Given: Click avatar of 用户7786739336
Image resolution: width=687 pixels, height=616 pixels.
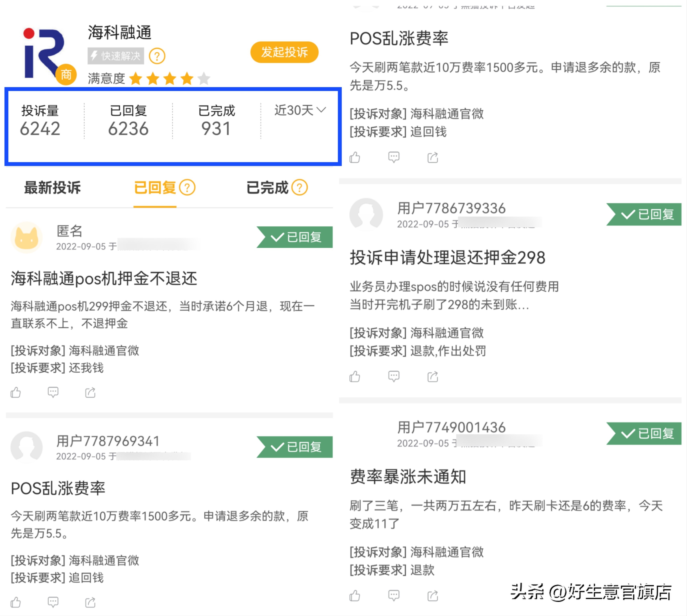Looking at the screenshot, I should pyautogui.click(x=366, y=215).
